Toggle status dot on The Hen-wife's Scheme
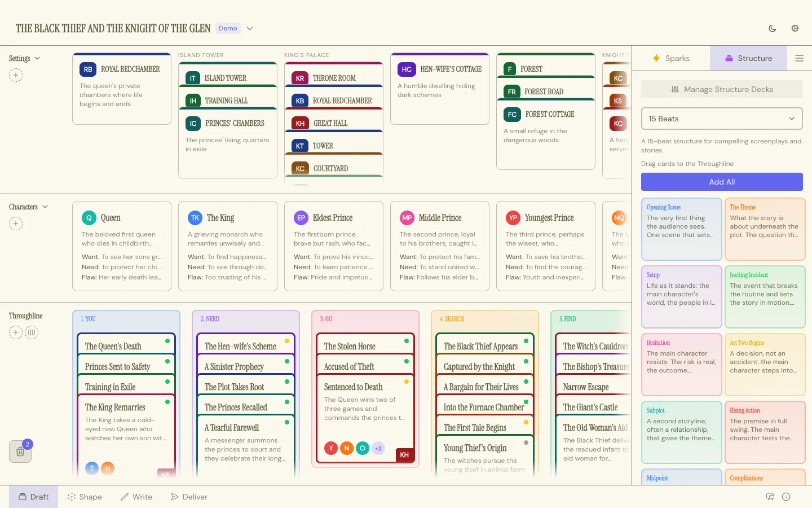The height and width of the screenshot is (508, 812). 287,341
